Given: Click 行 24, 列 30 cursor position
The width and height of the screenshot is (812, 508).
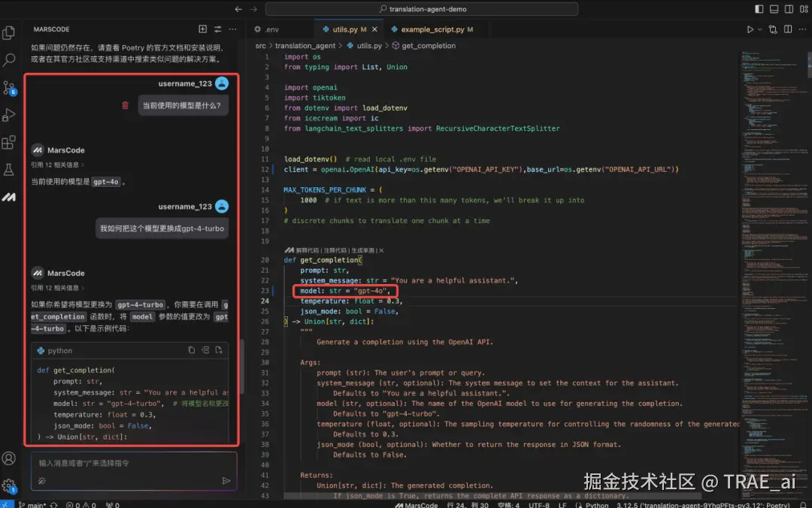Looking at the screenshot, I should click(468, 505).
